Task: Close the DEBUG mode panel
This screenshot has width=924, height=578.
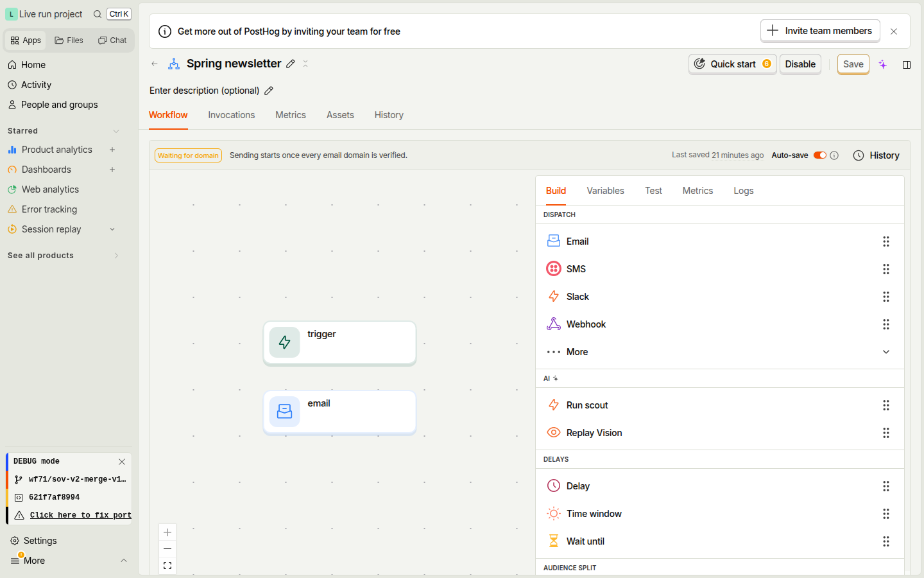Action: point(122,462)
